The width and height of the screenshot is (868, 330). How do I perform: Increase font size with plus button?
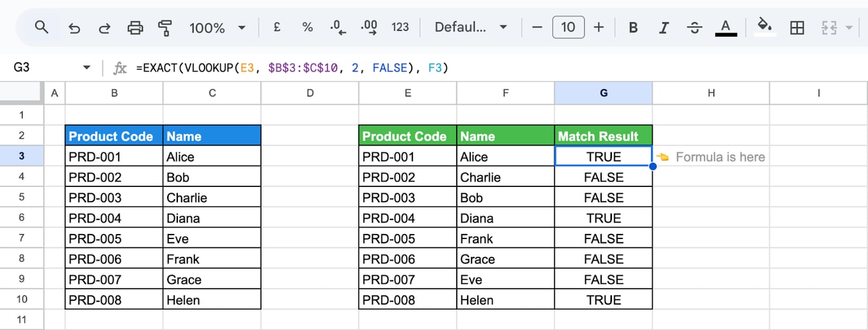pyautogui.click(x=599, y=27)
